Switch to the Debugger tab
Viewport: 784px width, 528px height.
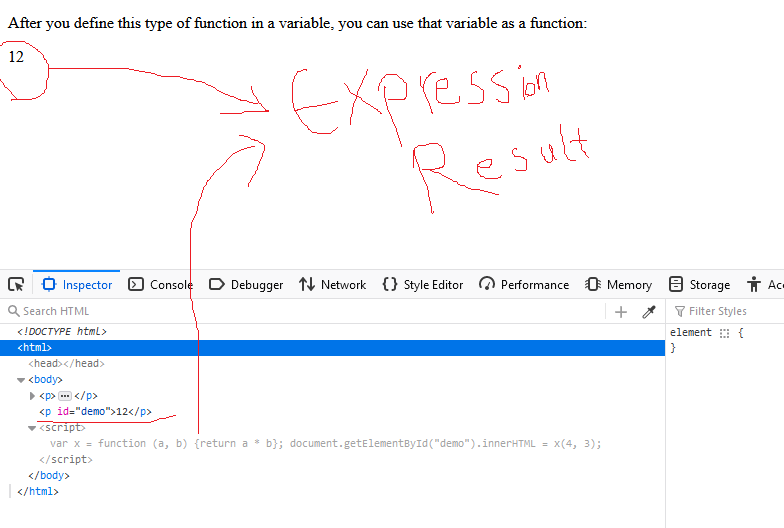coord(246,284)
